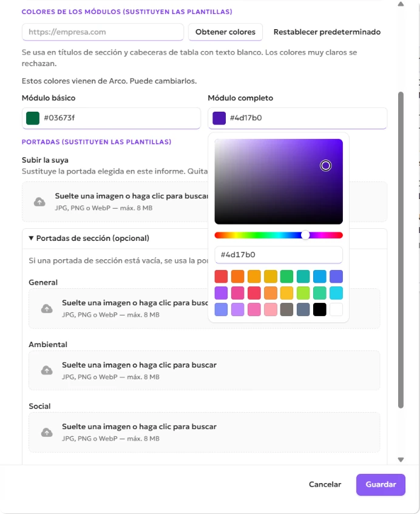420x514 pixels.
Task: Pick the slate blue-gray preset swatch
Action: [303, 309]
